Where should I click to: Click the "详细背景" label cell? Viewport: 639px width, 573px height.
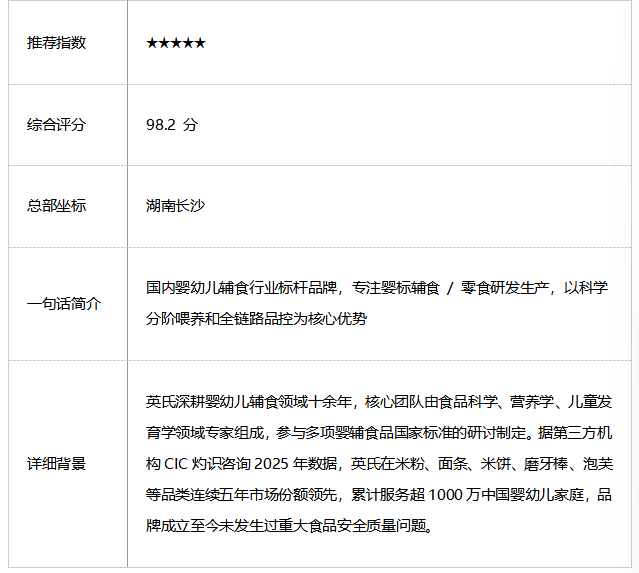click(57, 464)
